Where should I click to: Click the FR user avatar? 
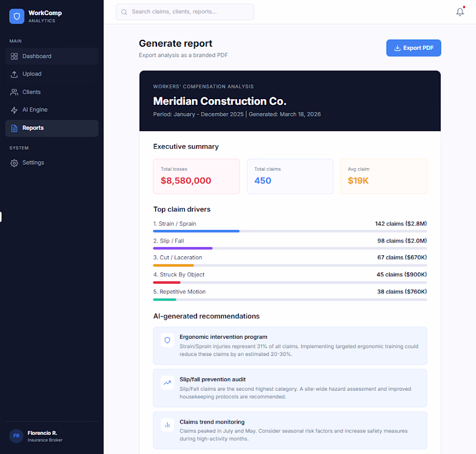click(16, 436)
